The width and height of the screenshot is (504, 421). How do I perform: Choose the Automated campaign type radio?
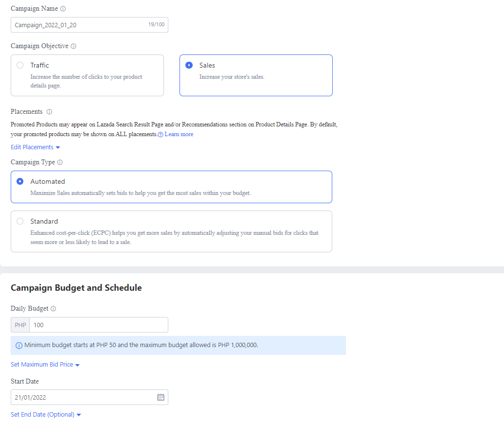click(20, 181)
